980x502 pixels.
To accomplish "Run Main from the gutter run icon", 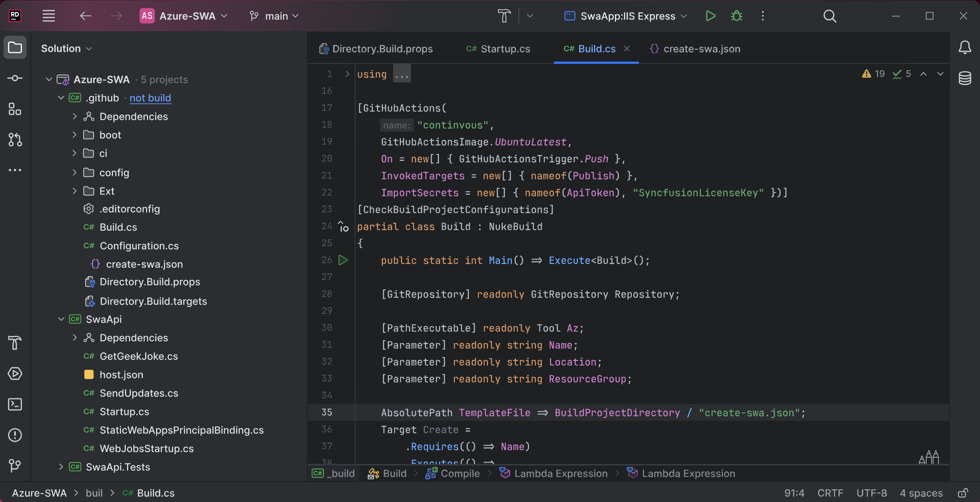I will [343, 261].
